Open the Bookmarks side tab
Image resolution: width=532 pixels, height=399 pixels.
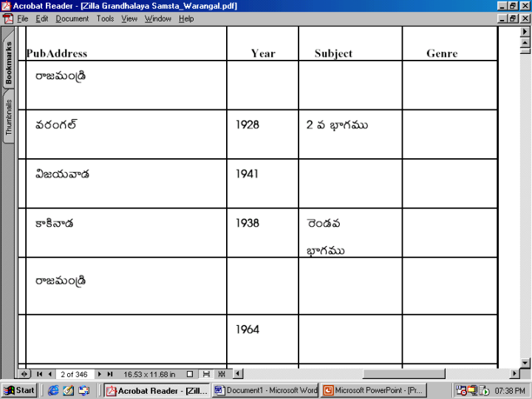9,62
